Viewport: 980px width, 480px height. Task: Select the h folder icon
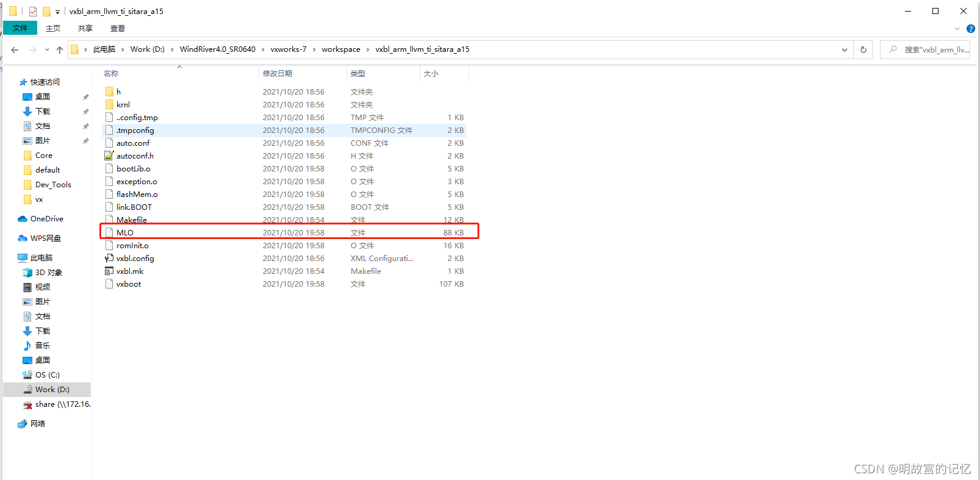[x=109, y=91]
